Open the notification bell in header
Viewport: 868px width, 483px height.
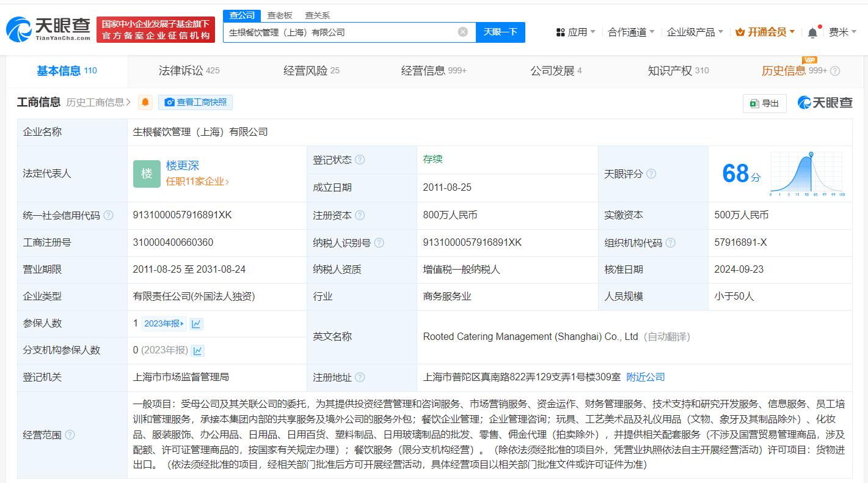pos(812,32)
